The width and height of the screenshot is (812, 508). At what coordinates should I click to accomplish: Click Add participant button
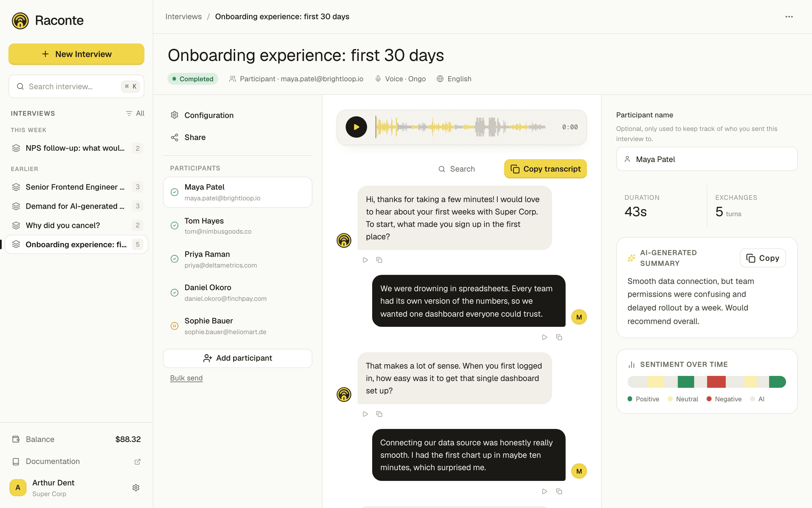[238, 358]
